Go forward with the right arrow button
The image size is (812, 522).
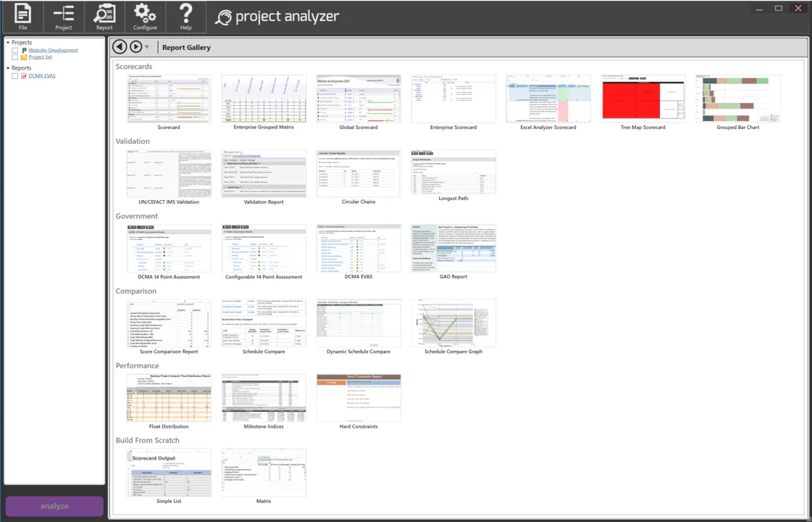pos(135,46)
